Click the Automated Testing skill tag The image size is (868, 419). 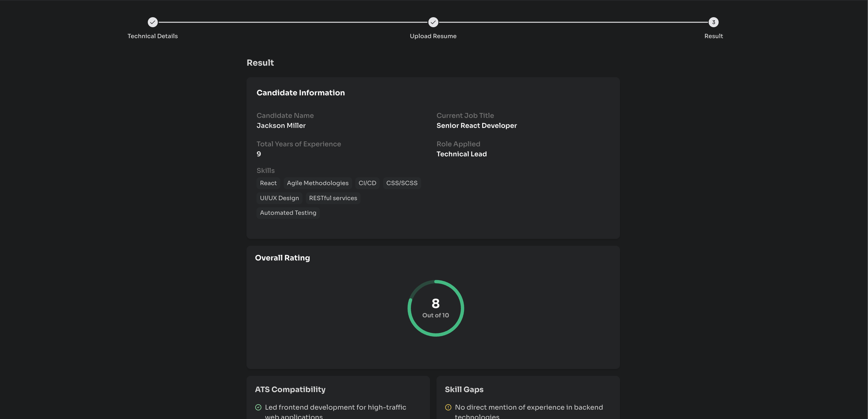point(288,213)
